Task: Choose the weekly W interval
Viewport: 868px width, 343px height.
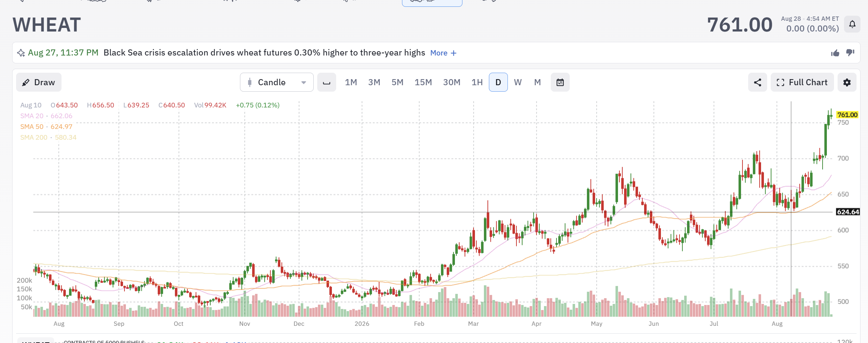Action: point(518,82)
